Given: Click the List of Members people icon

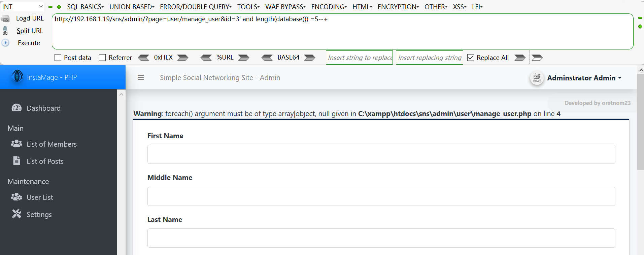Looking at the screenshot, I should (x=16, y=144).
